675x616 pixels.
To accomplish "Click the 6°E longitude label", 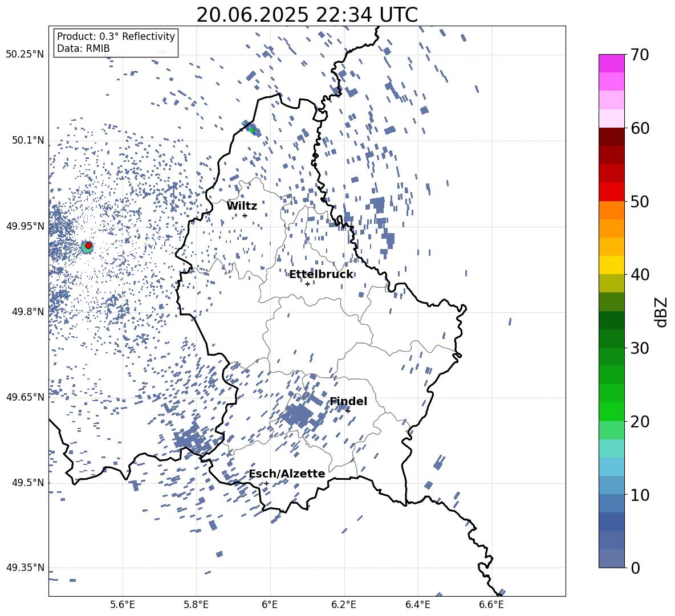I will point(270,605).
